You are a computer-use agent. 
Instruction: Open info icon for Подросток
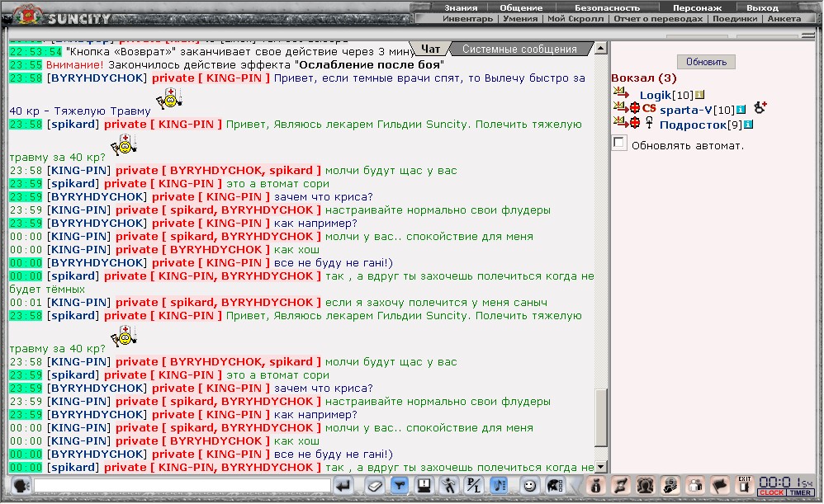pos(748,125)
